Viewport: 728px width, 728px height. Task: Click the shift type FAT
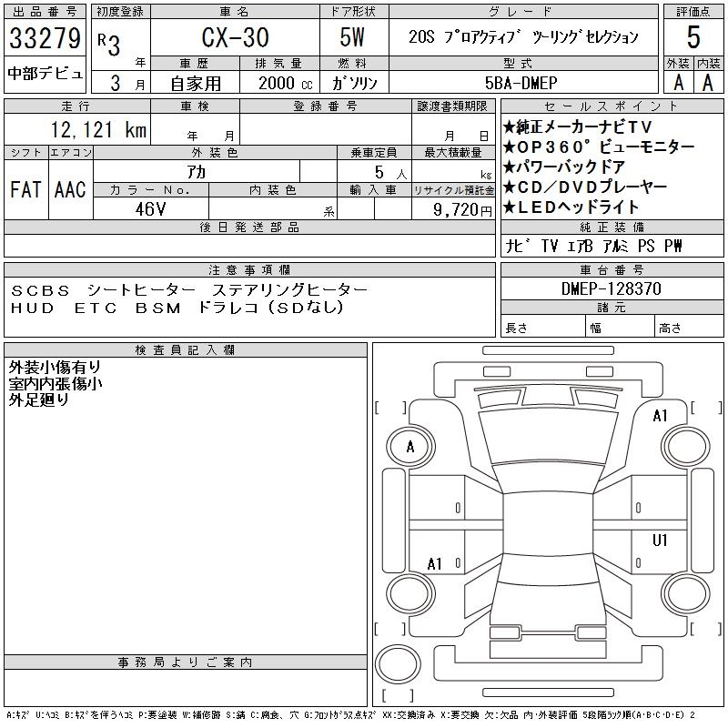(x=25, y=189)
